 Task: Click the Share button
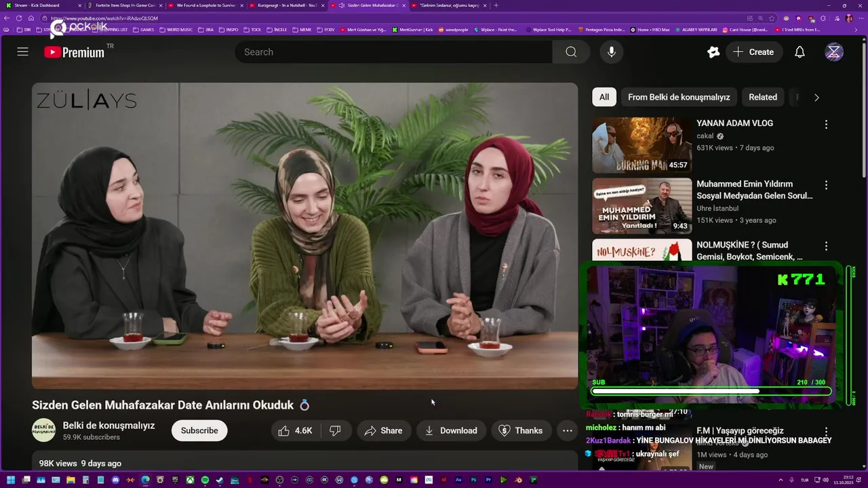383,430
